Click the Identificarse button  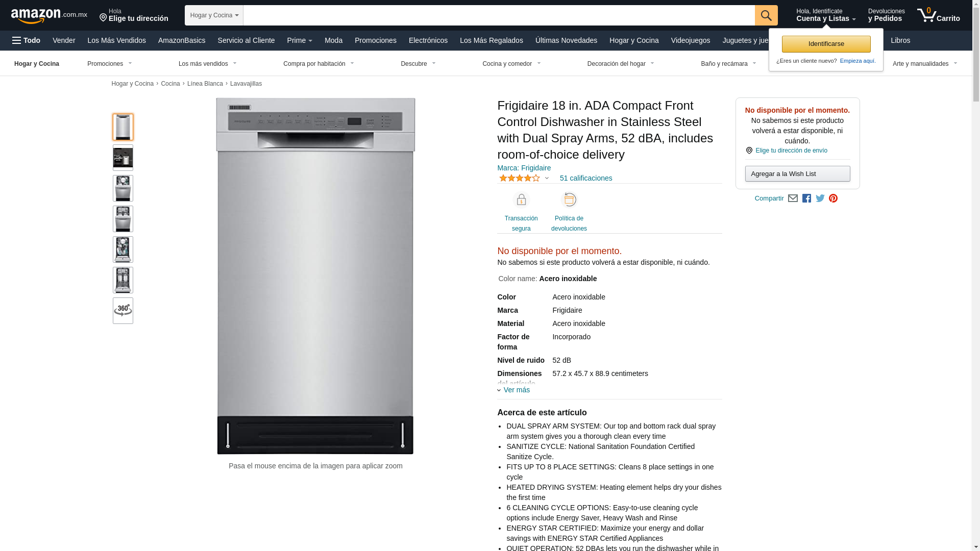[x=826, y=44]
